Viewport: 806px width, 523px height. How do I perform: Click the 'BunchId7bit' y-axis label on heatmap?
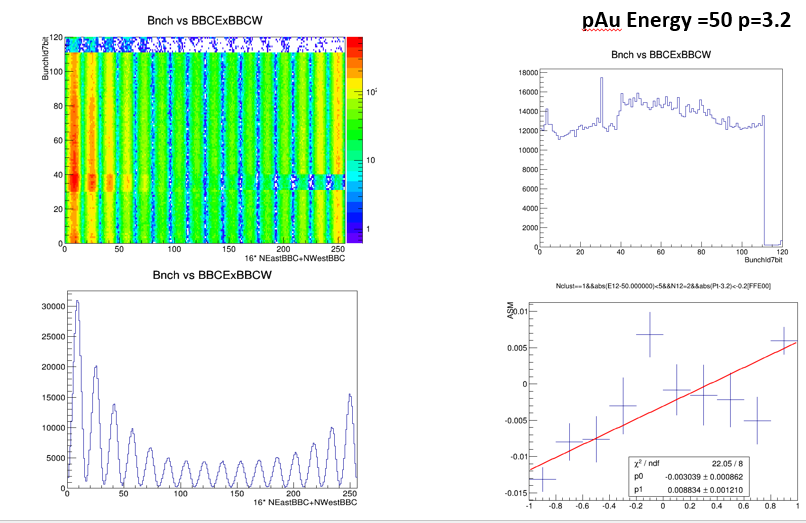click(45, 58)
